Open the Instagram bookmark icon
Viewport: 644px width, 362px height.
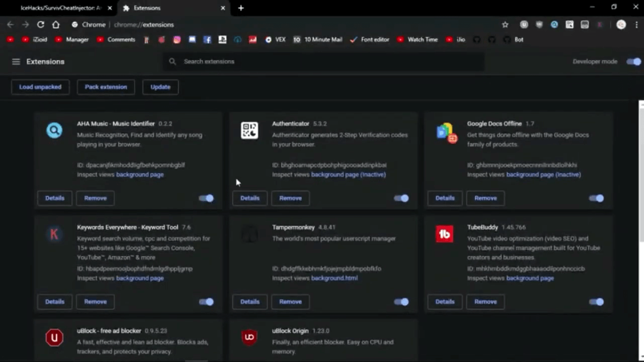(177, 40)
